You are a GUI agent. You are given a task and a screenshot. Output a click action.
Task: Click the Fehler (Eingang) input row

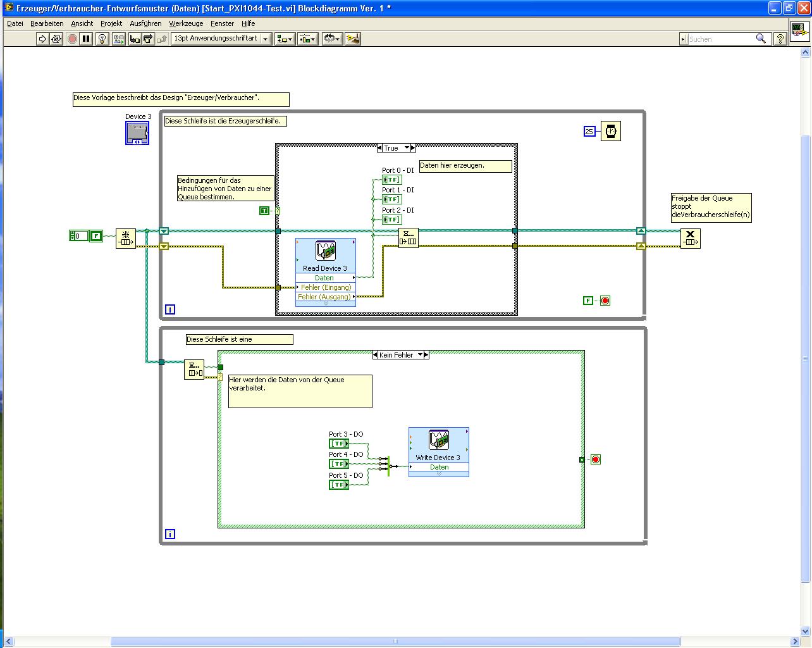tap(326, 287)
